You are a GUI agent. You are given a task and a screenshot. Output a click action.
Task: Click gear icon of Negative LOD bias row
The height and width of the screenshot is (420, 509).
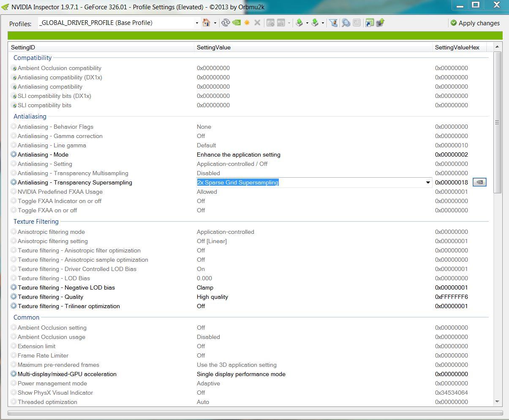[x=14, y=287]
